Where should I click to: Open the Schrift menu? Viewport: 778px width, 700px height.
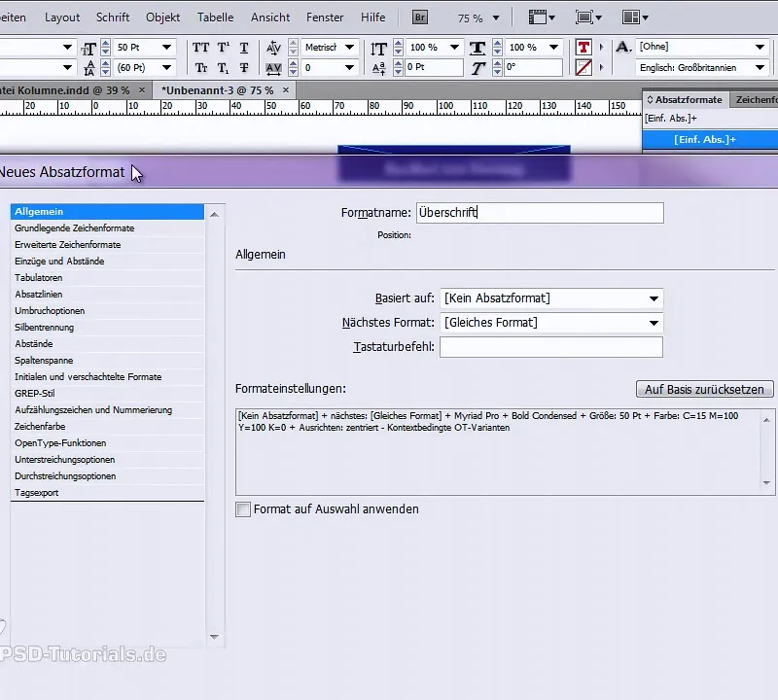(113, 17)
